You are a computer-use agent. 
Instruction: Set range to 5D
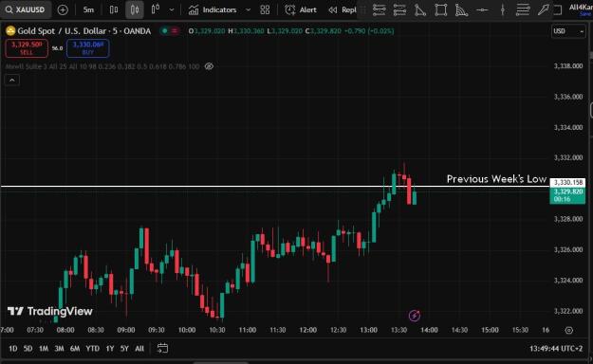pyautogui.click(x=28, y=349)
